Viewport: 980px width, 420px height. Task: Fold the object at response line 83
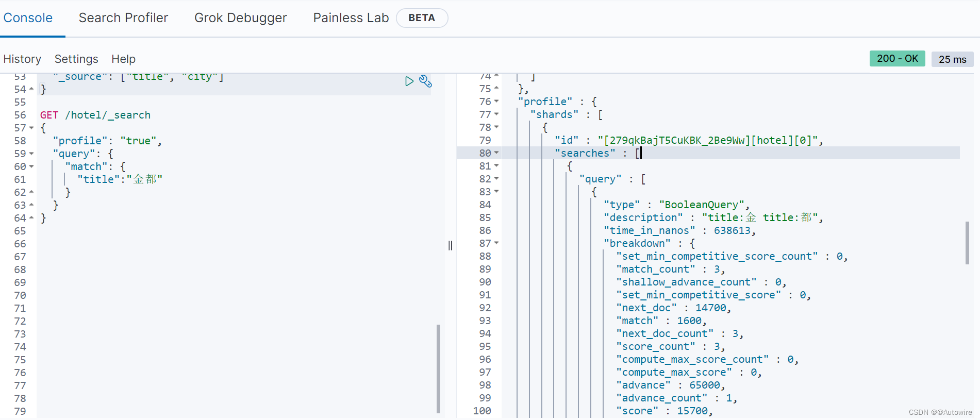(x=496, y=192)
